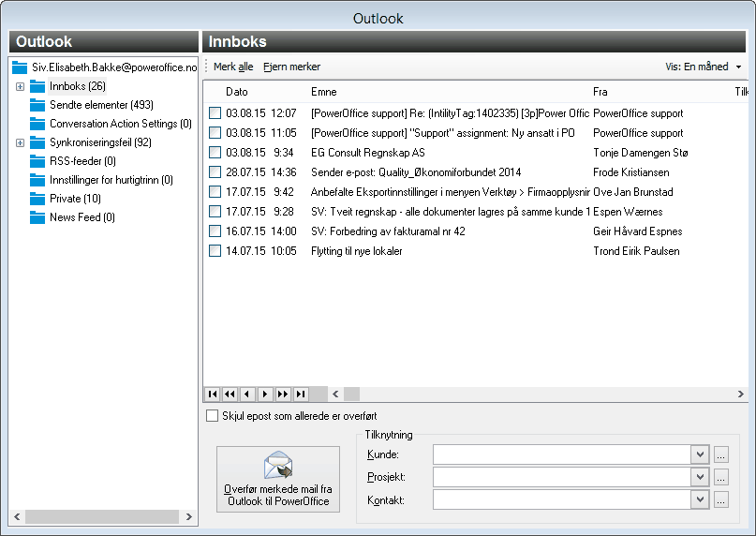The height and width of the screenshot is (536, 756).
Task: Select the News Feed (0) folder
Action: (x=82, y=217)
